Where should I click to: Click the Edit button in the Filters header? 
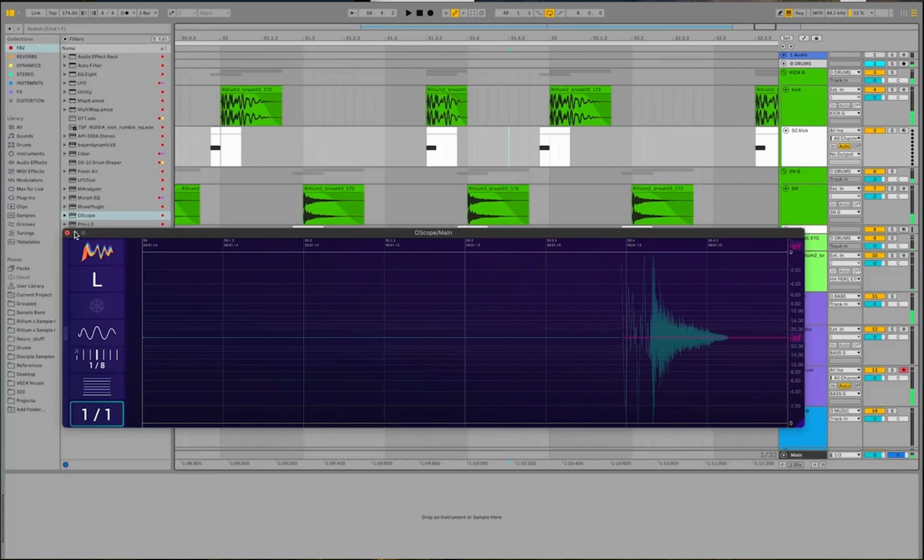(160, 39)
